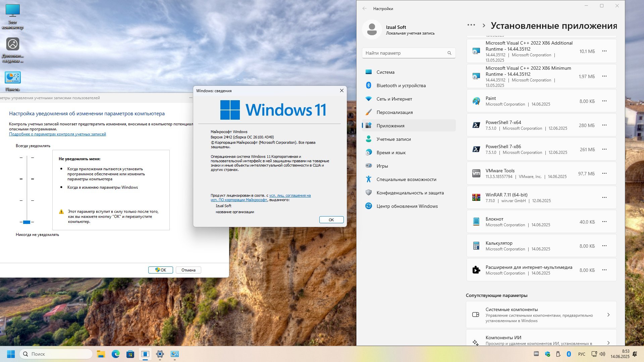The width and height of the screenshot is (644, 362).
Task: Open the Панель управления desktop icon
Action: coord(13,81)
